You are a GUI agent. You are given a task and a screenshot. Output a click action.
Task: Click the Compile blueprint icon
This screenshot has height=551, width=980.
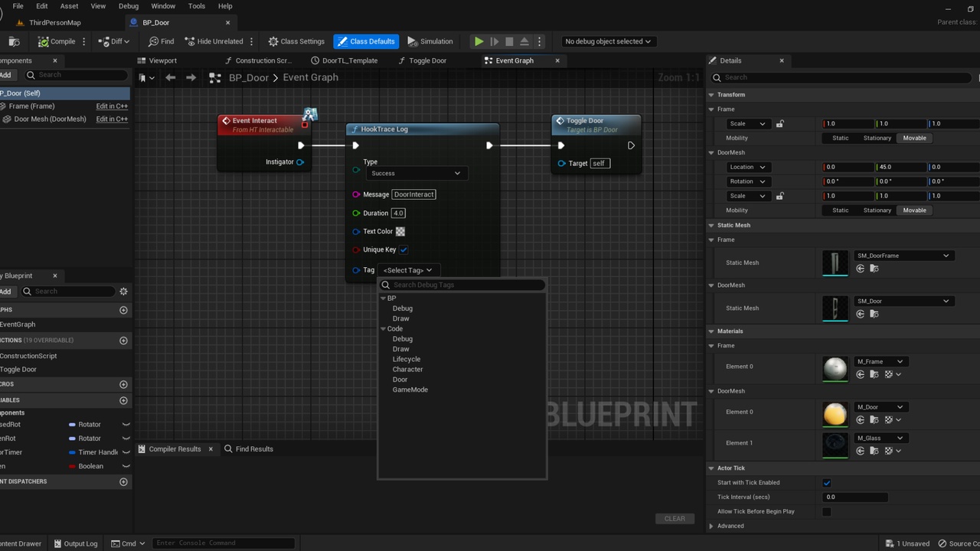click(44, 41)
